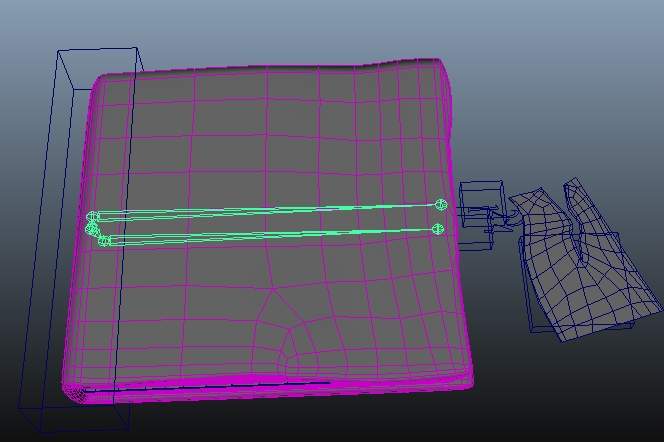The image size is (664, 442).
Task: Select the lower green curve at its middle
Action: point(270,235)
